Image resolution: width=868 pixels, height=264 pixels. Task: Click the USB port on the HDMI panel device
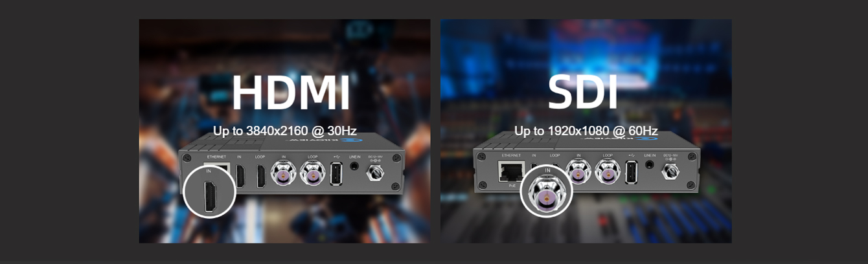(x=336, y=174)
